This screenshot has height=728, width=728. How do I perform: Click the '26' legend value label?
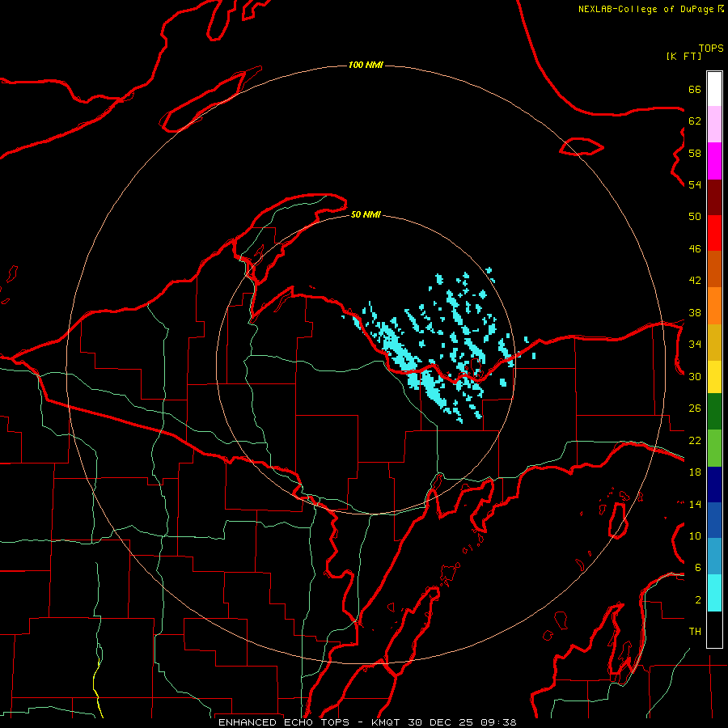coord(695,408)
